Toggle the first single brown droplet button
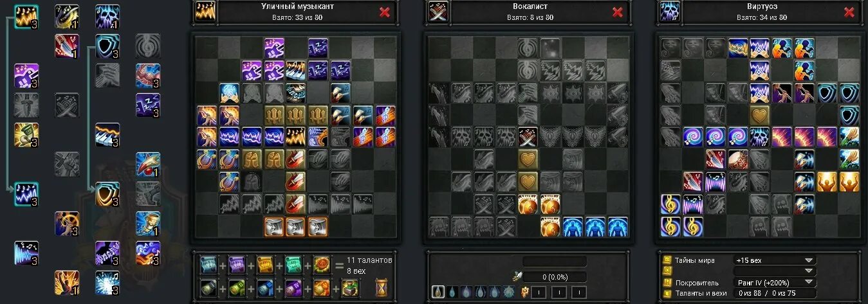 pyautogui.click(x=438, y=292)
